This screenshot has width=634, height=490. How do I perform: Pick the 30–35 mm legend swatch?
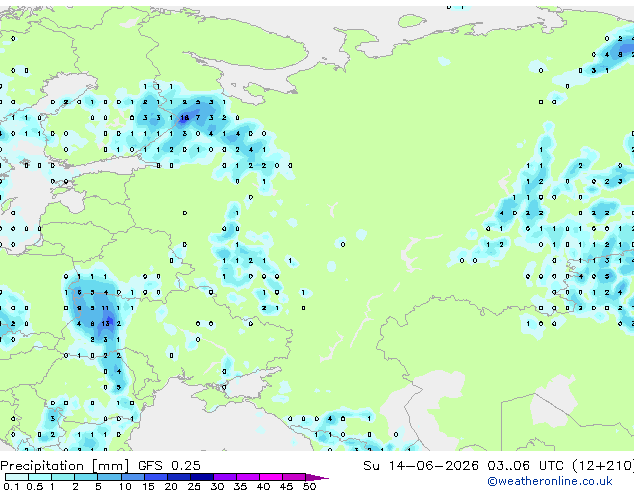click(224, 477)
